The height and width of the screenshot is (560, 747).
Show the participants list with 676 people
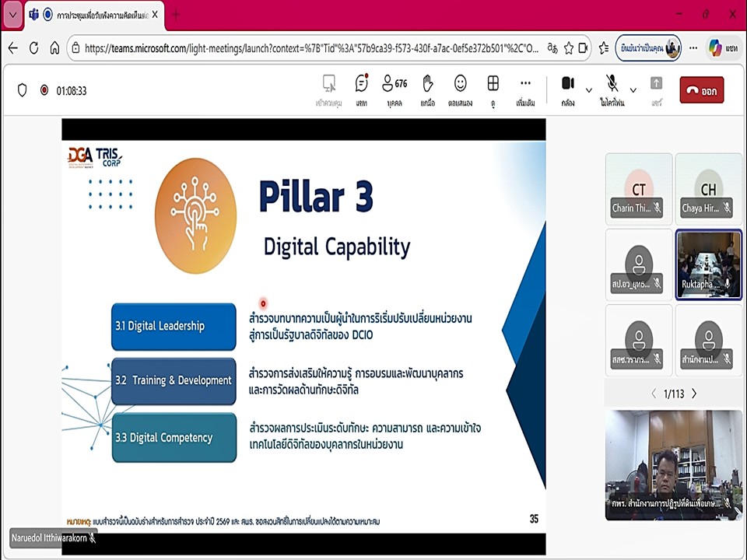[395, 89]
